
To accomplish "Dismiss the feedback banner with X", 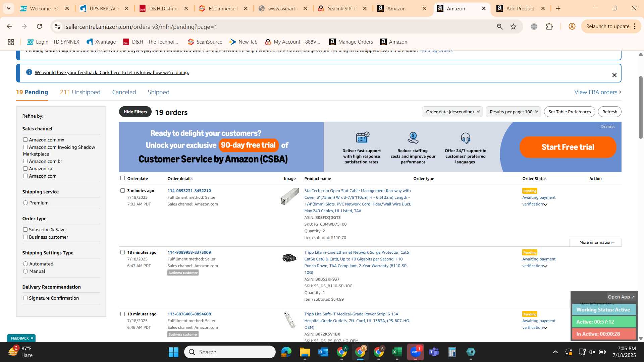I will pyautogui.click(x=614, y=75).
